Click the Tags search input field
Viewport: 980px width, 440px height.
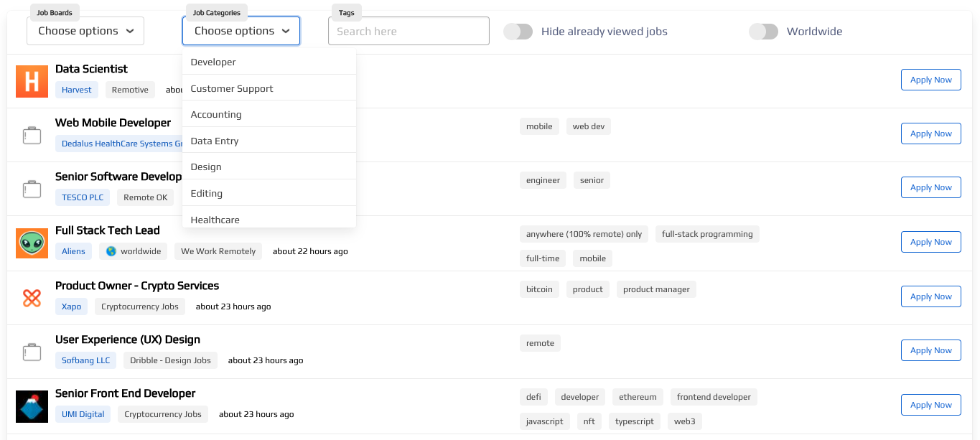[x=409, y=32]
